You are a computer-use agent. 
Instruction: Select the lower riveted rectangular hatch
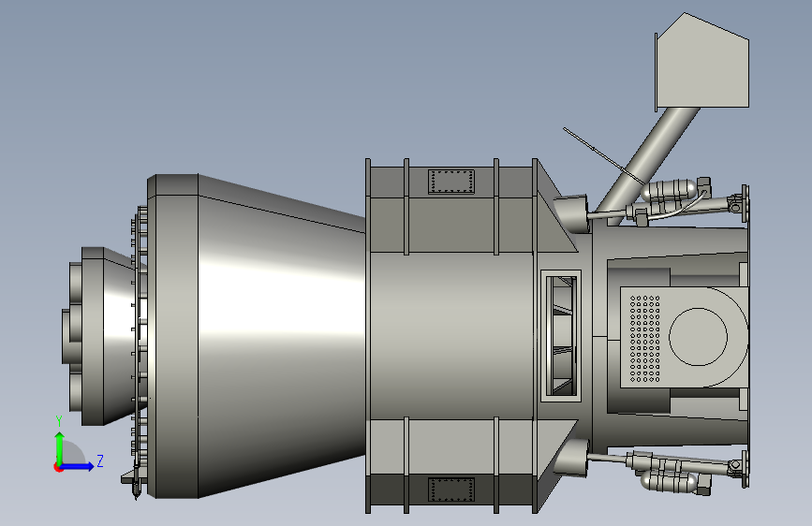point(451,489)
